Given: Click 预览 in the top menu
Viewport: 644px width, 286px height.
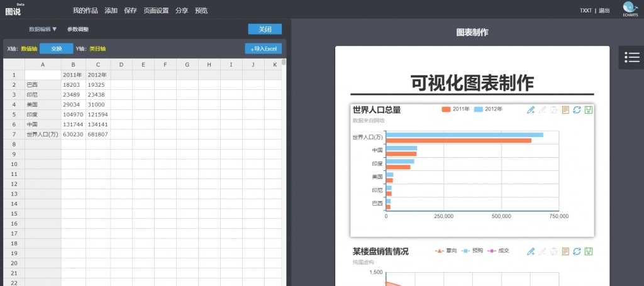Looking at the screenshot, I should tap(201, 11).
